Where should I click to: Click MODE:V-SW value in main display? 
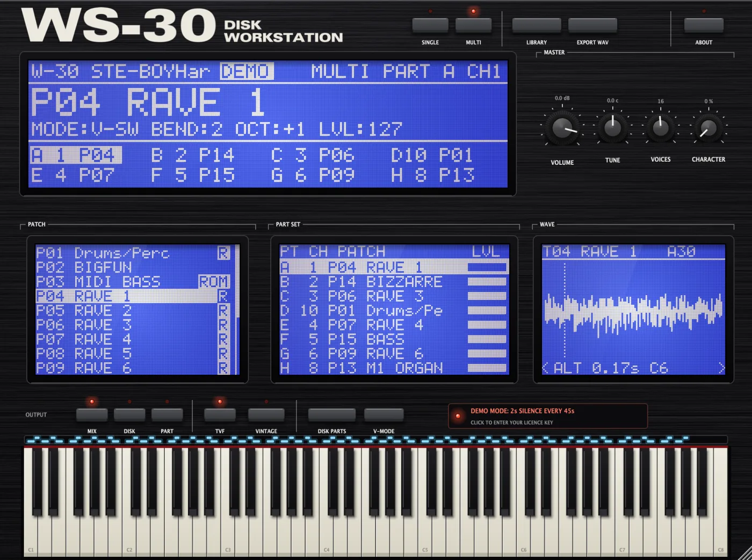click(x=85, y=129)
